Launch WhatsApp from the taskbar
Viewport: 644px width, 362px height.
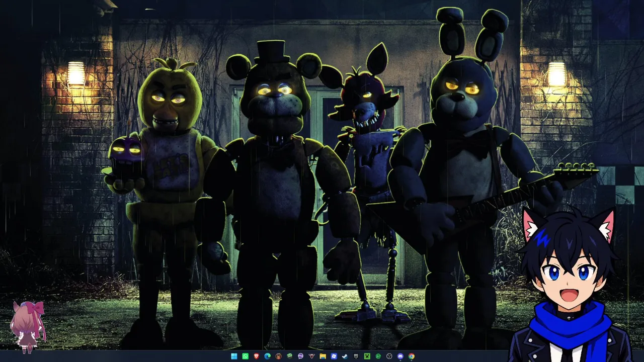click(x=245, y=356)
